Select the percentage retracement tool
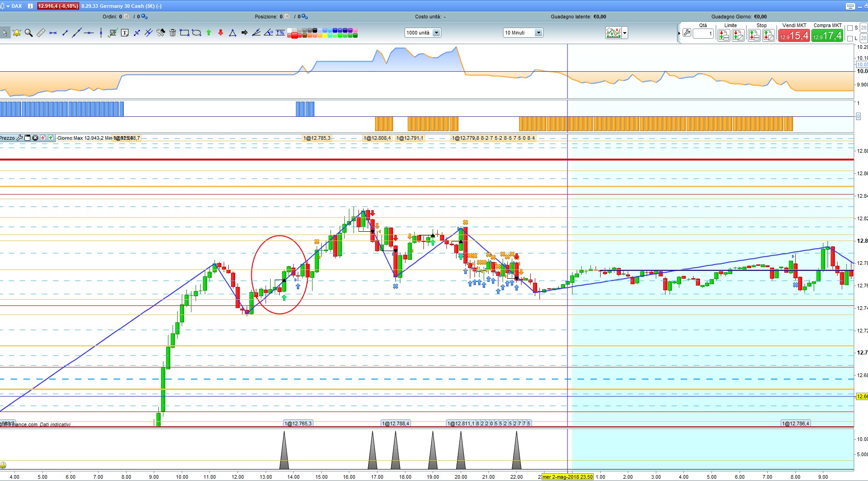868x481 pixels. (x=280, y=33)
